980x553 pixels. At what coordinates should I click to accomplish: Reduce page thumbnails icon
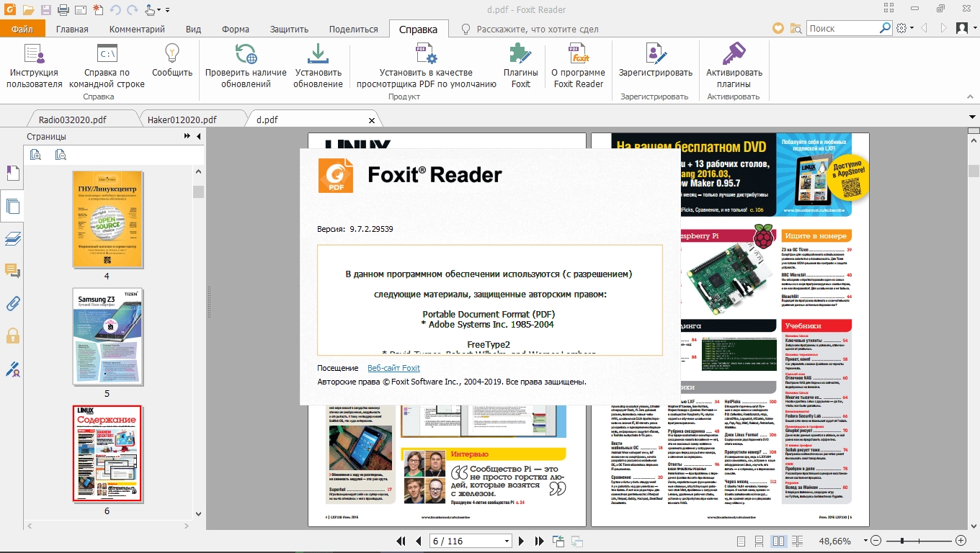point(61,154)
